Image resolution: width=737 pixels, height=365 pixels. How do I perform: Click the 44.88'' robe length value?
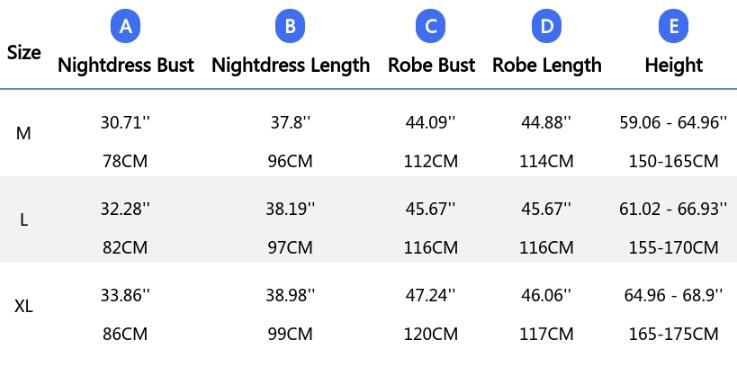tap(546, 123)
